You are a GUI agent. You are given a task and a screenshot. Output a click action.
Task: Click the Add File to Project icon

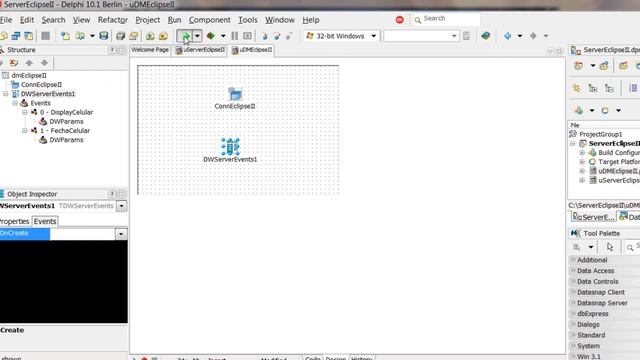[150, 36]
